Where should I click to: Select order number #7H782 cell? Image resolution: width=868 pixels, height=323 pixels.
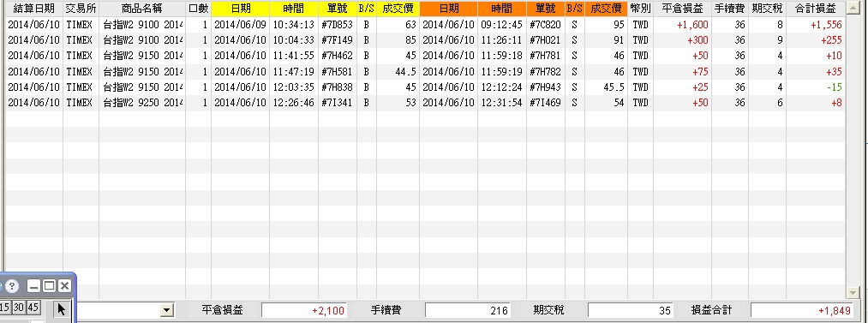pos(545,72)
